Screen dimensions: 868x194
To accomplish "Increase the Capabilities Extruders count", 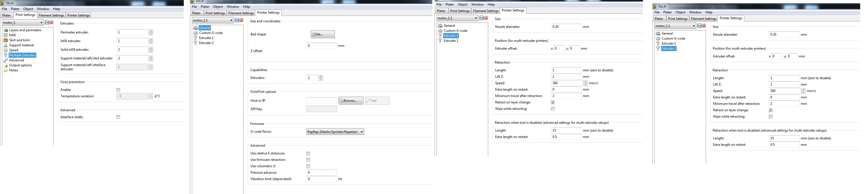I will (321, 76).
